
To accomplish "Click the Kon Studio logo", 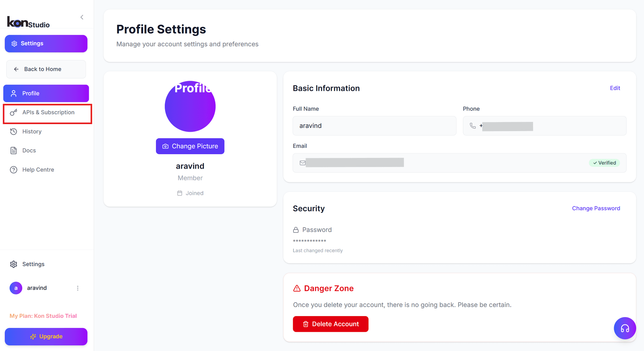I will pyautogui.click(x=28, y=22).
